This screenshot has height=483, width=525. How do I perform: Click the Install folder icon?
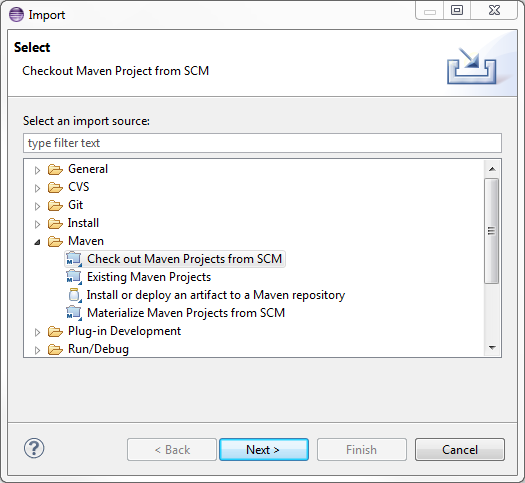[55, 224]
